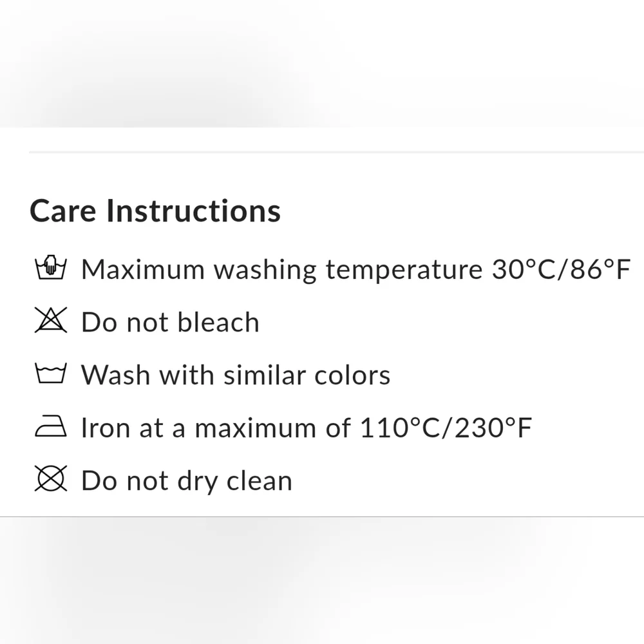This screenshot has width=644, height=644.
Task: Select the "Iron at a maximum of" phrase
Action: tap(215, 428)
